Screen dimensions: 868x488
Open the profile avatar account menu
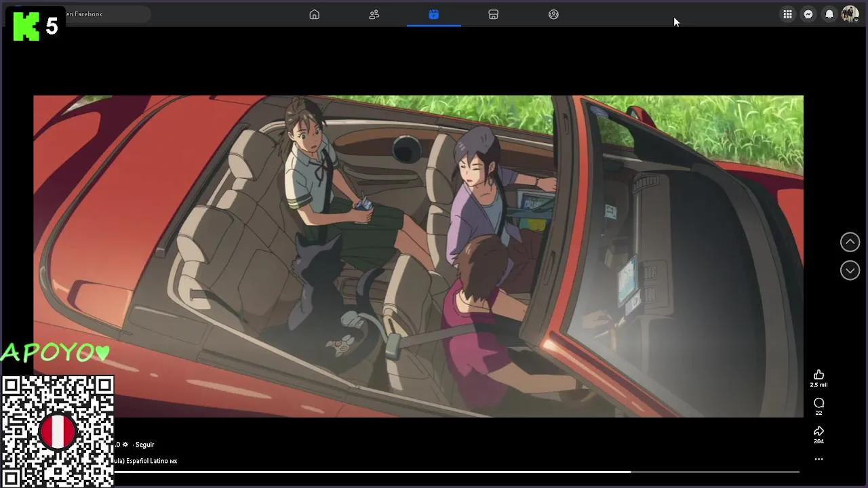[x=850, y=14]
